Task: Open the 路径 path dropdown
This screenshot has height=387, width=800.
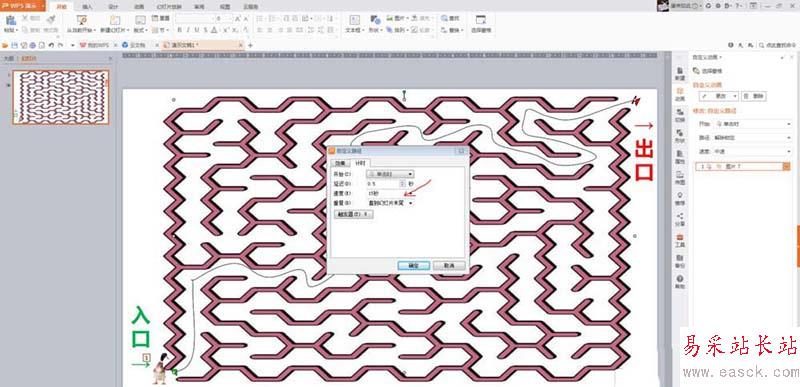Action: (x=753, y=138)
